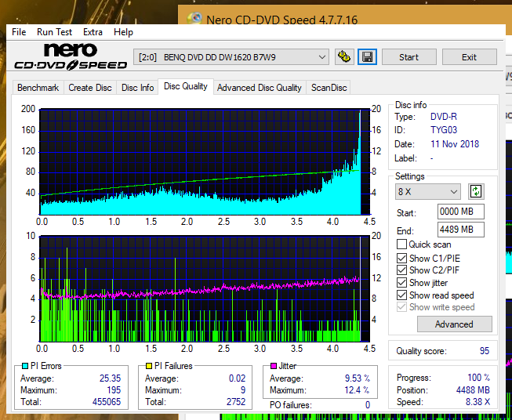
Task: Open the Help menu
Action: coord(123,32)
